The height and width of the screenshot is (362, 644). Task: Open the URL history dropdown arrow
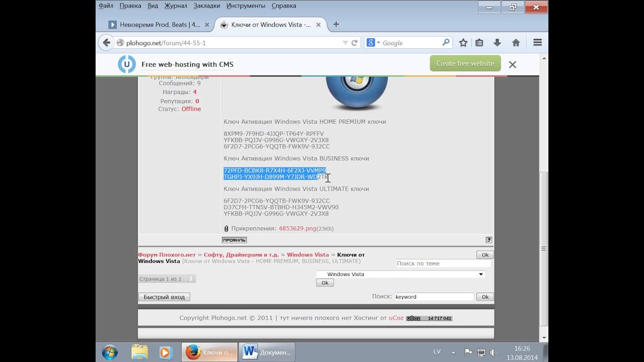point(345,43)
